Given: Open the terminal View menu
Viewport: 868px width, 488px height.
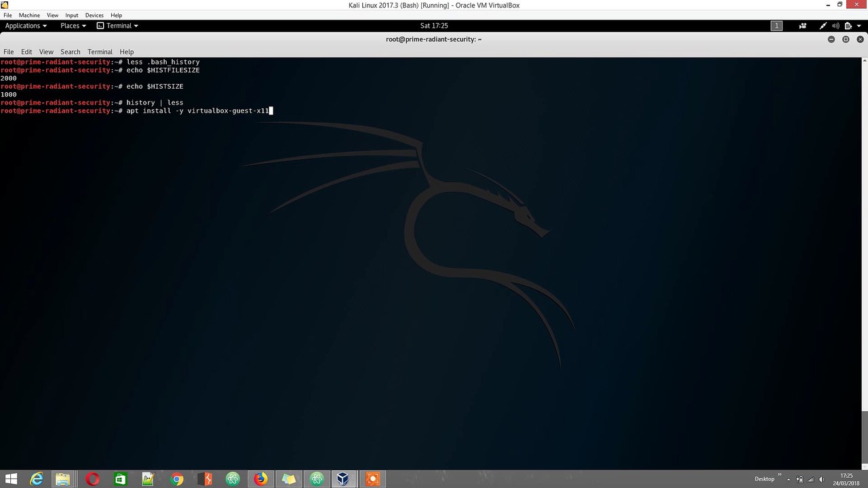Looking at the screenshot, I should tap(46, 52).
